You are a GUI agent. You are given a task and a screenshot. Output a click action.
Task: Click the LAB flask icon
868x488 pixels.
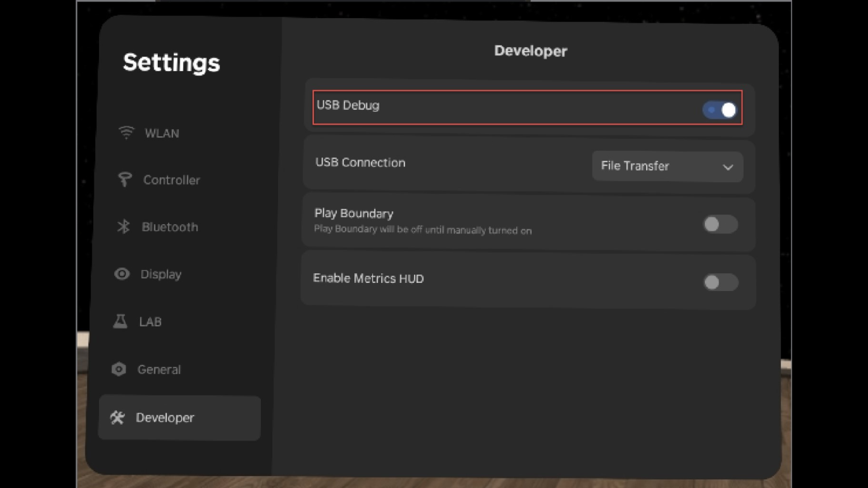click(x=120, y=321)
